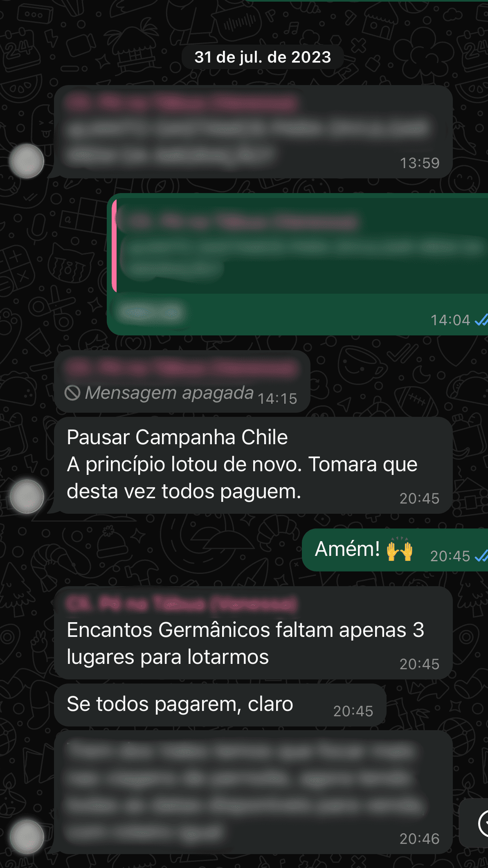Open sender avatar beside Pausar Campanha Chile message

click(x=27, y=496)
